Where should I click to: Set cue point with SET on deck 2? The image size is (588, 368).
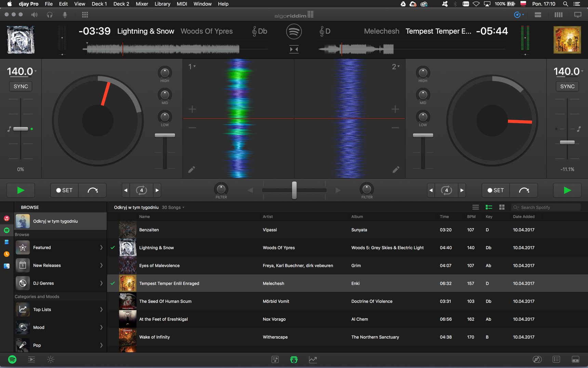tap(496, 190)
